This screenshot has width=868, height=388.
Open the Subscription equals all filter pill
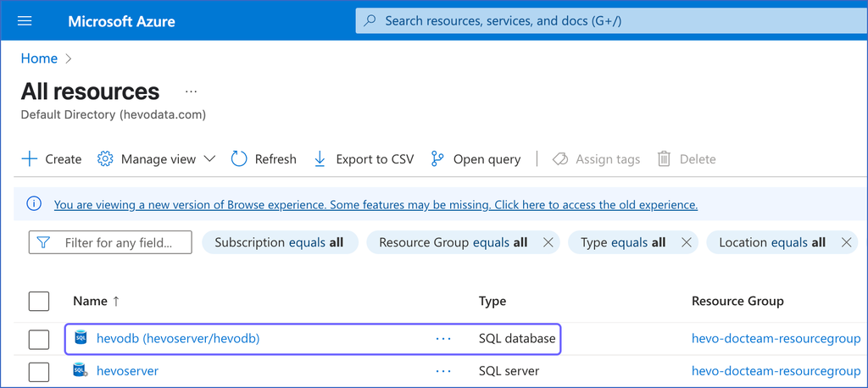(x=280, y=242)
